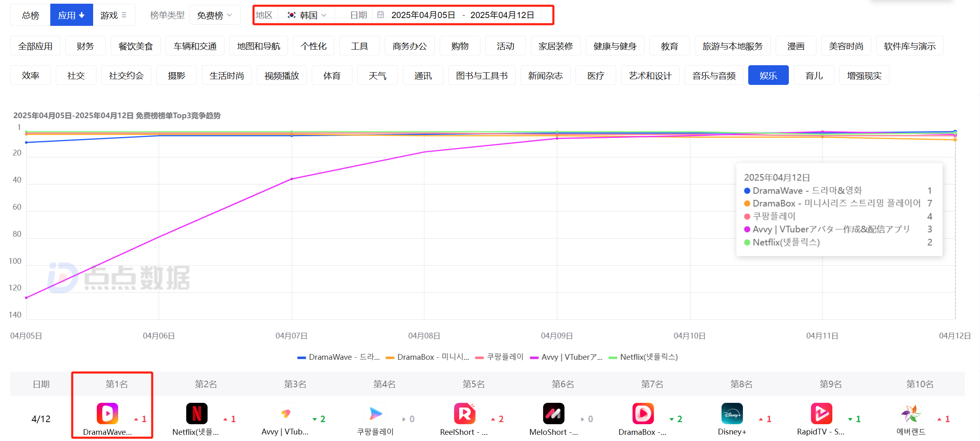The image size is (980, 441).
Task: Select the Avvy VTuber app icon
Action: point(286,413)
